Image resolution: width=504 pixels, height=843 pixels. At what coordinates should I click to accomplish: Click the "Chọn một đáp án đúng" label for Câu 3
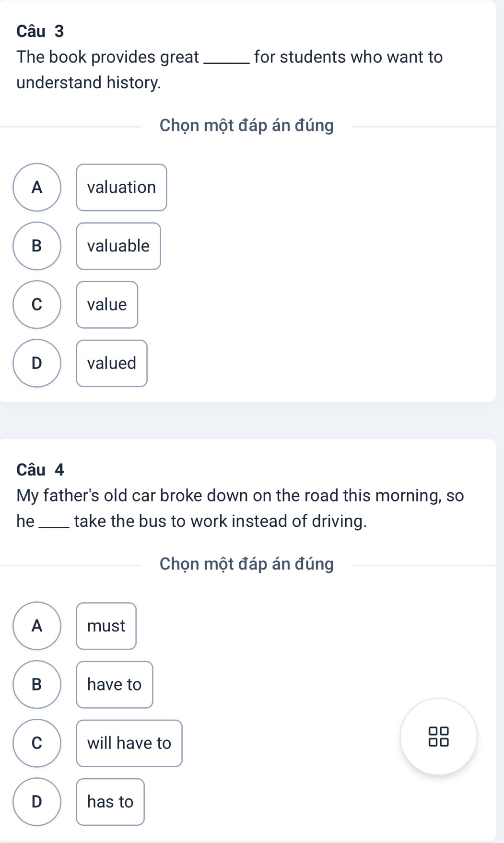(x=246, y=125)
